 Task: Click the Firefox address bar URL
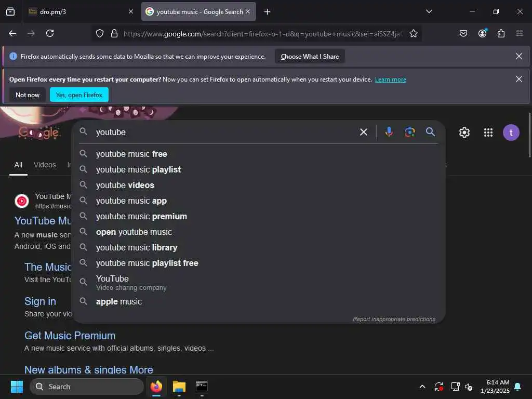(x=263, y=34)
